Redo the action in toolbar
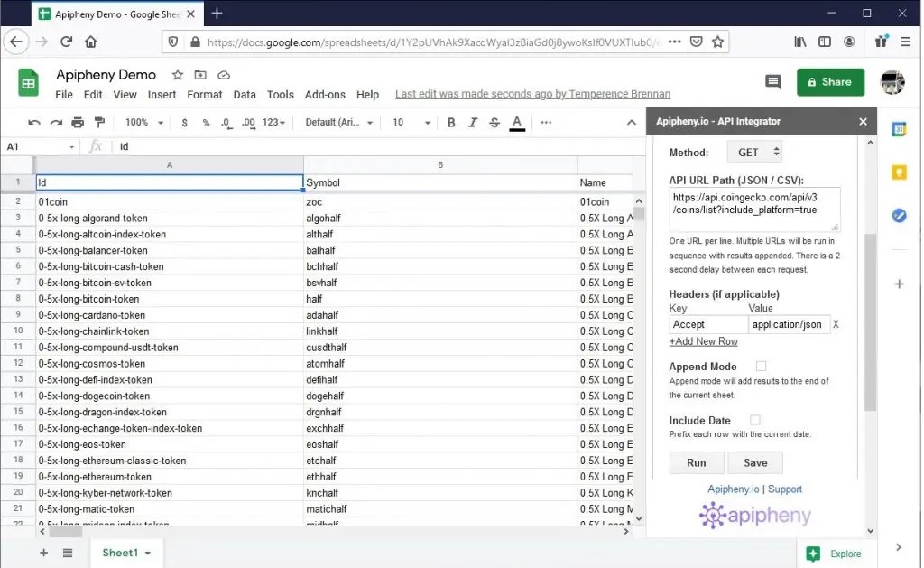924x568 pixels. tap(56, 123)
